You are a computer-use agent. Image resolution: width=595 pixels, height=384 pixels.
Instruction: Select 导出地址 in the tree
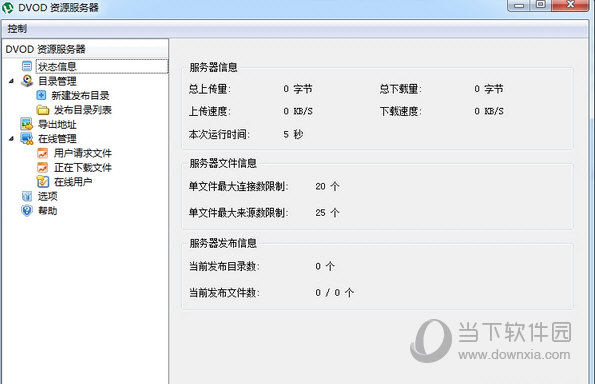pyautogui.click(x=57, y=124)
